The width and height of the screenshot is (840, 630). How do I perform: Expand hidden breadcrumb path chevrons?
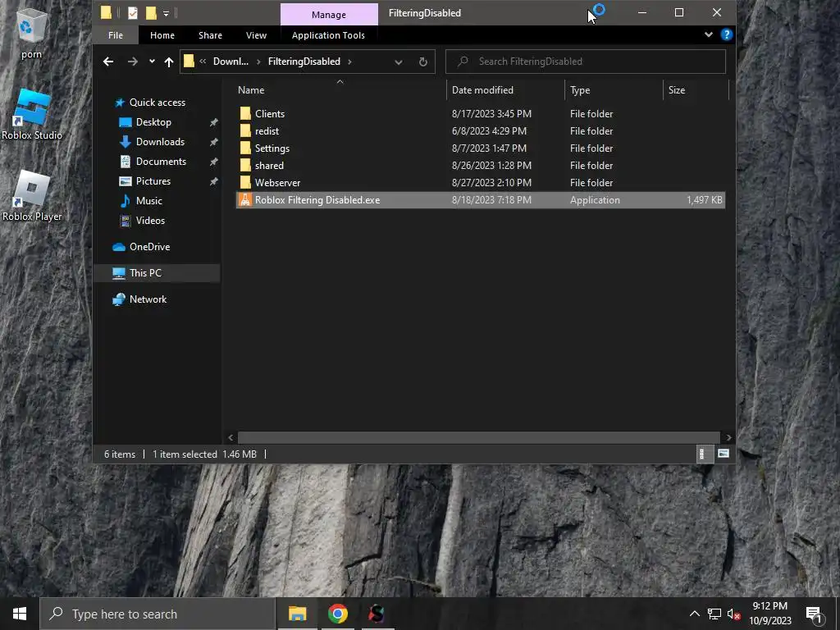pos(203,62)
